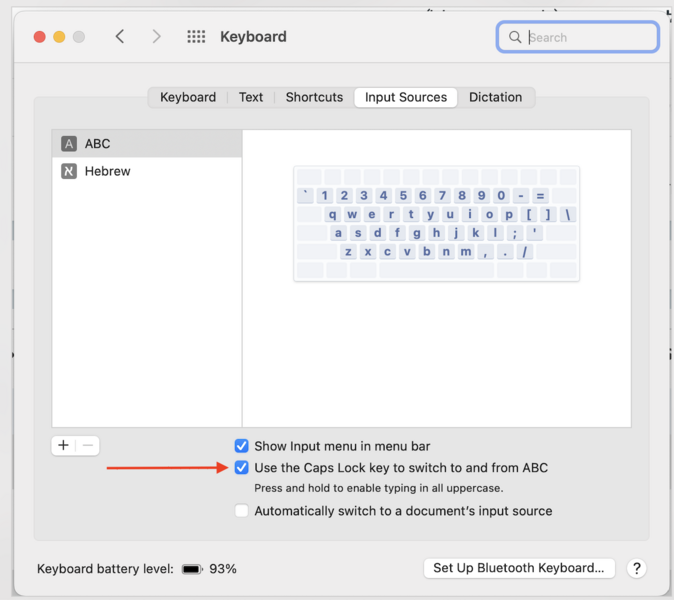Show all preferences grid icon
674x600 pixels.
coord(196,37)
